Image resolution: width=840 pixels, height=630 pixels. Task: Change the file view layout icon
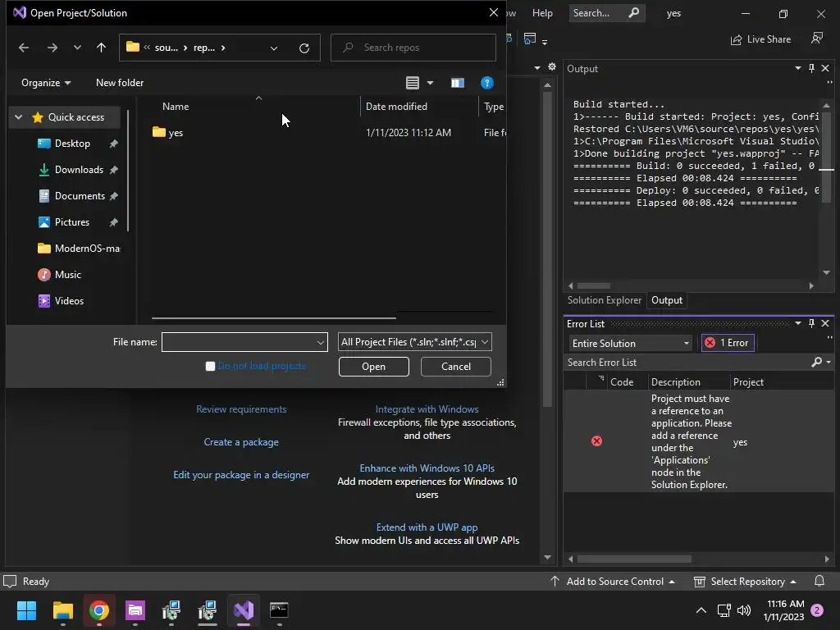tap(413, 83)
